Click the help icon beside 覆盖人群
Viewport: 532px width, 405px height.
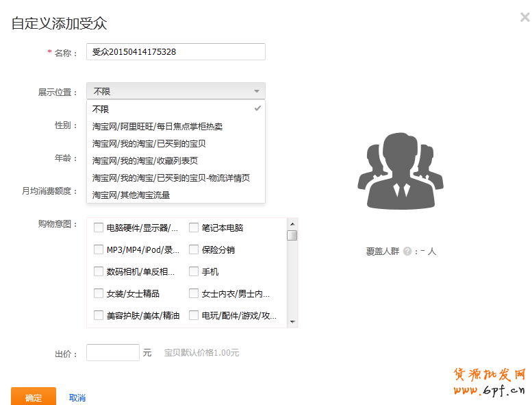coord(407,251)
